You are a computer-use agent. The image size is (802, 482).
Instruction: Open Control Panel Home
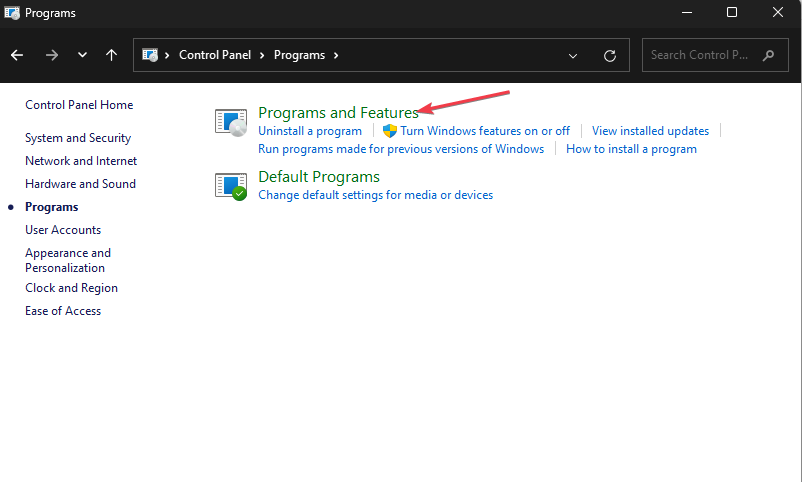[79, 105]
